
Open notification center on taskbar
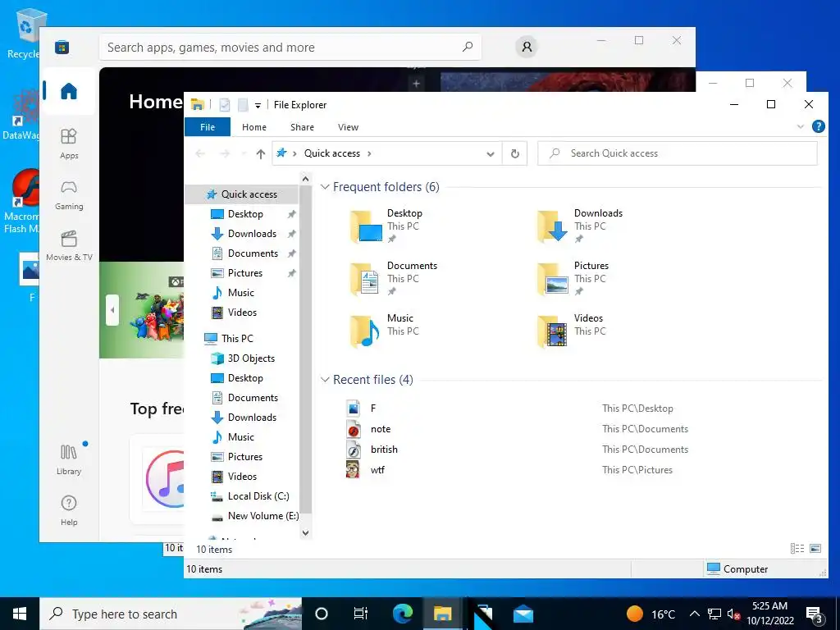coord(815,614)
